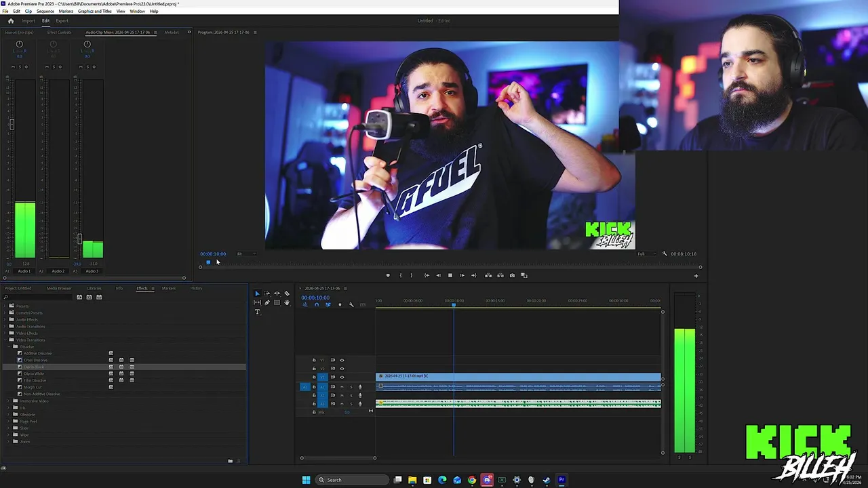Switch to the Export workspace
The width and height of the screenshot is (868, 488).
coord(62,20)
